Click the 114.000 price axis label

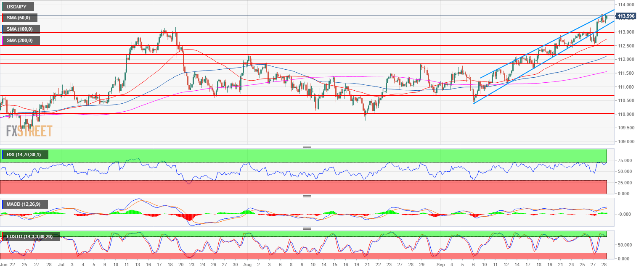626,5
